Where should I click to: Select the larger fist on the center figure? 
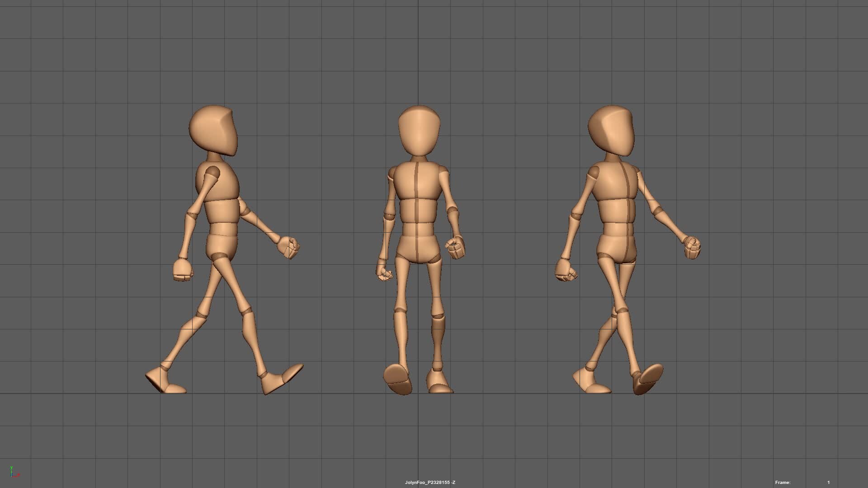pos(456,248)
